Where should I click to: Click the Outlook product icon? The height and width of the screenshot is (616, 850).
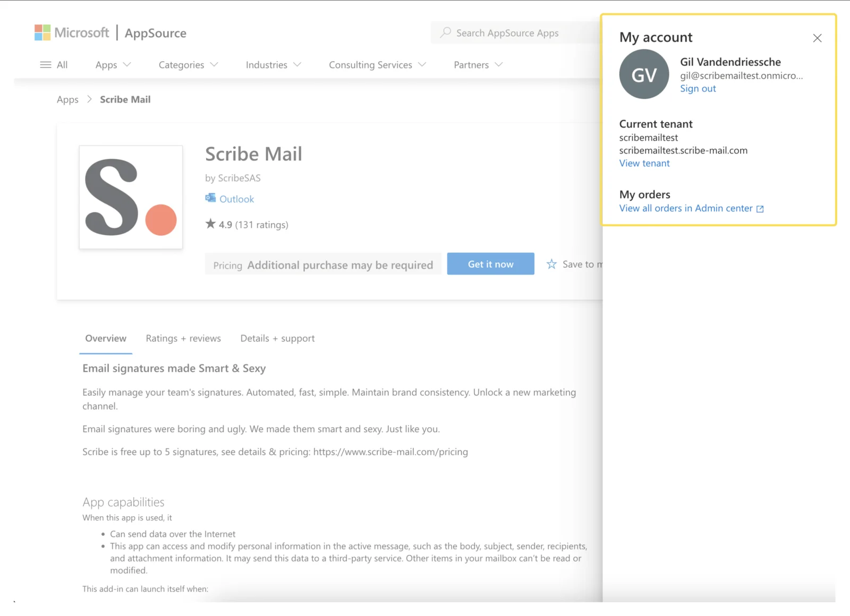(210, 198)
